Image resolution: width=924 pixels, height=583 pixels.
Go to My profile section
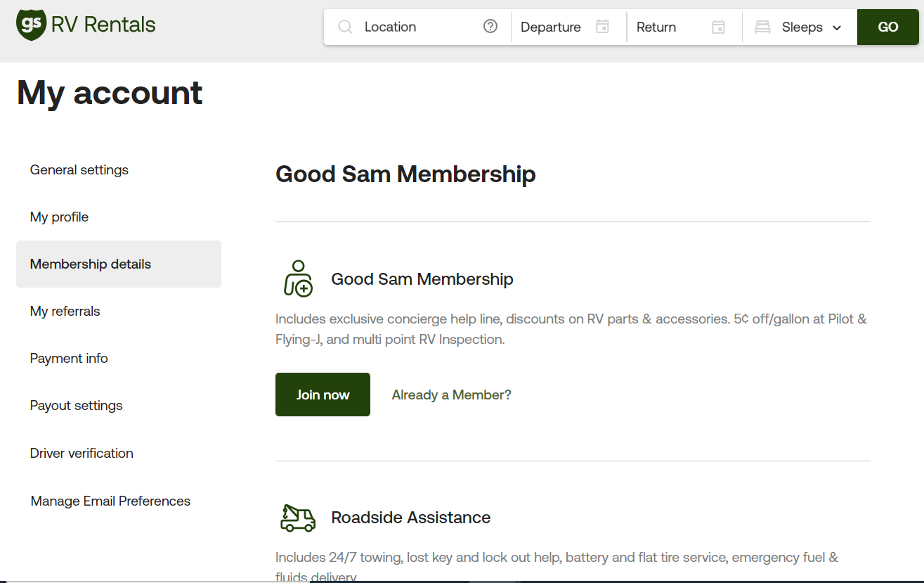[x=59, y=217]
